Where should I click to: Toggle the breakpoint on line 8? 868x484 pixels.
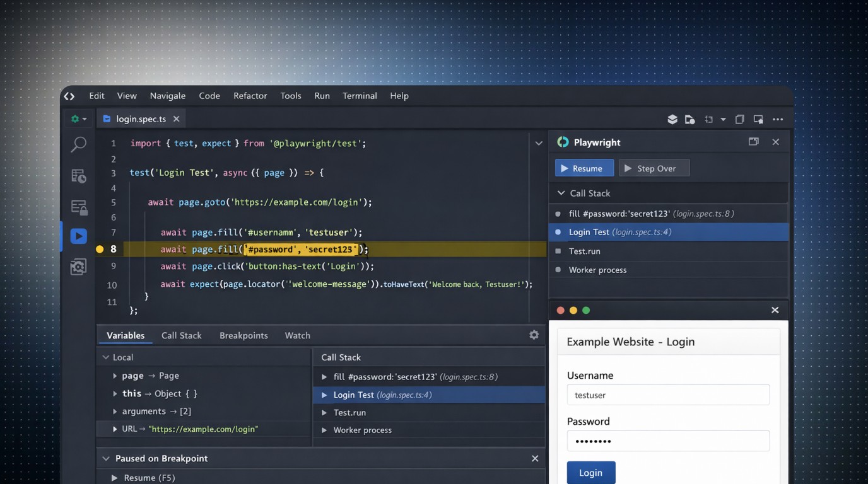pyautogui.click(x=100, y=249)
